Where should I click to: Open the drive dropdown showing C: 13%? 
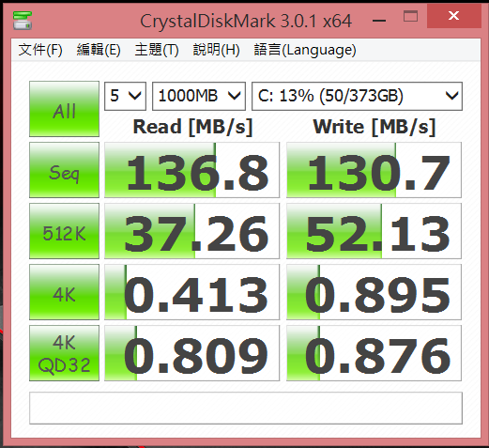coord(357,96)
